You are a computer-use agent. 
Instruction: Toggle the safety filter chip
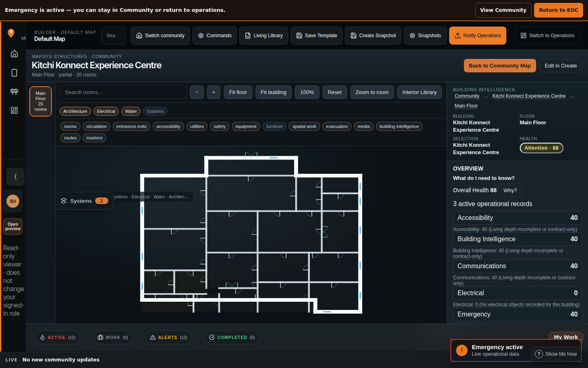click(220, 126)
